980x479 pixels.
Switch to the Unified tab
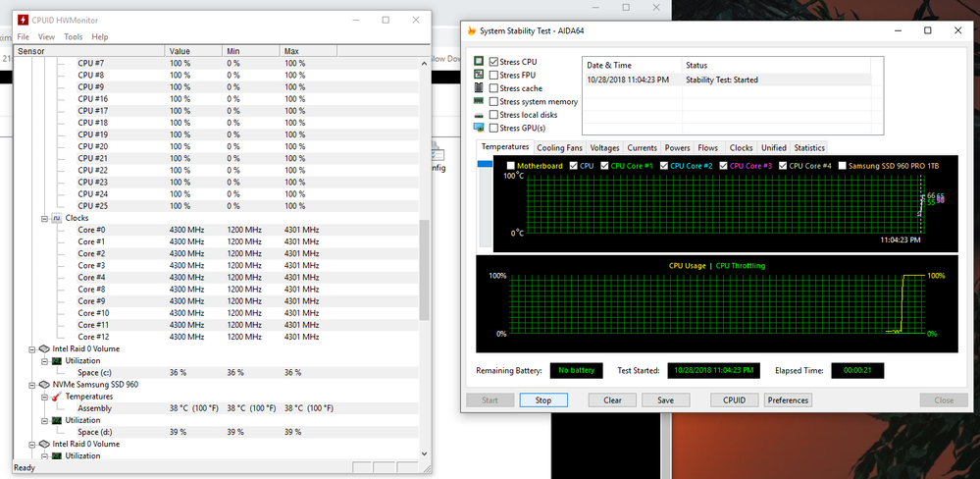coord(774,147)
